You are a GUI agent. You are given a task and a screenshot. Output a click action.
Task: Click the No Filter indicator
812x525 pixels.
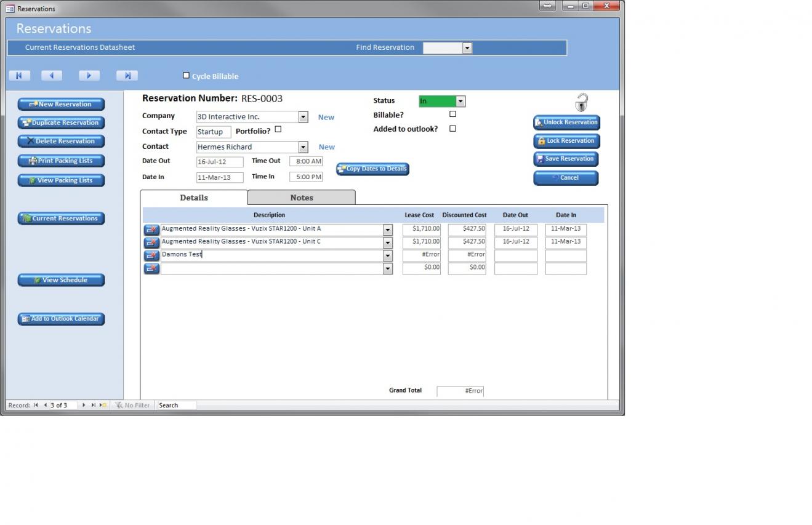coord(132,405)
